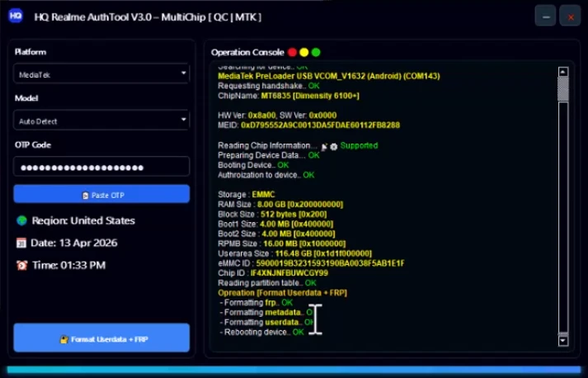588x378 pixels.
Task: Click the Paste OTP button
Action: pyautogui.click(x=101, y=195)
